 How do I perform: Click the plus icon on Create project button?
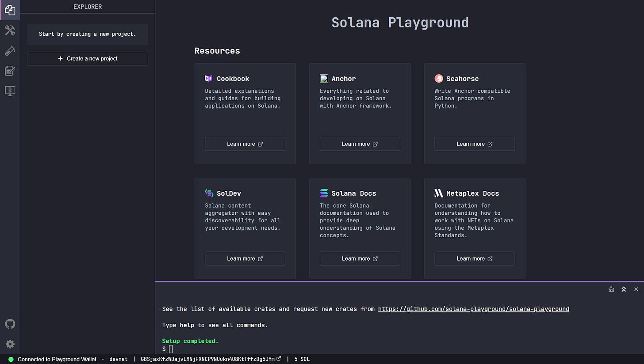(61, 58)
